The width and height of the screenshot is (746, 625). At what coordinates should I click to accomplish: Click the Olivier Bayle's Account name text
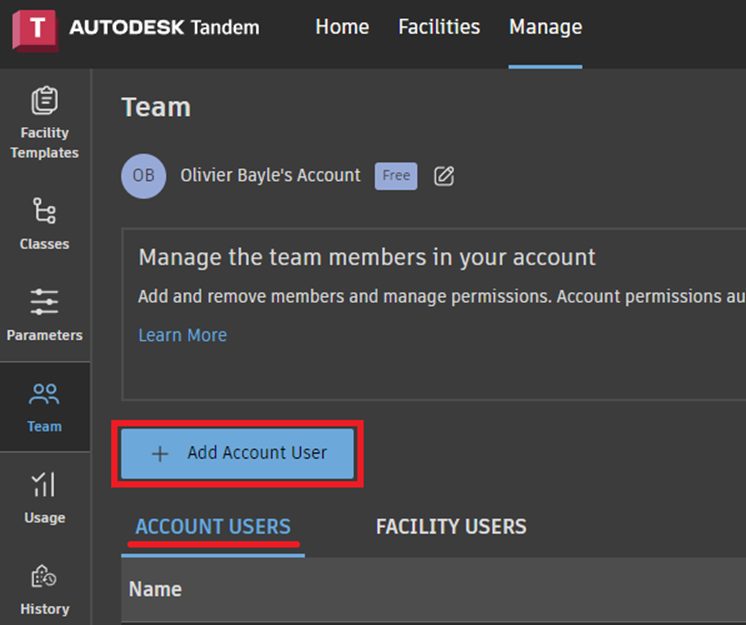(x=270, y=175)
